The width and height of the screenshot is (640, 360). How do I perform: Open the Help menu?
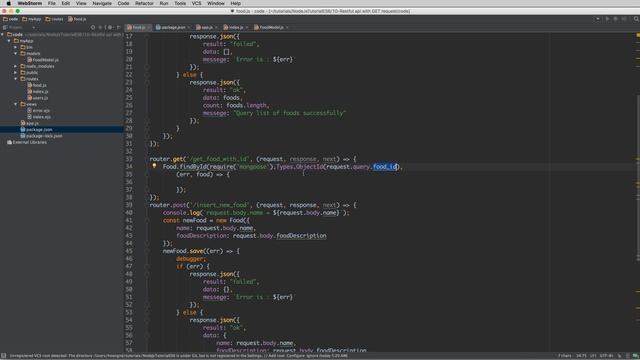point(236,3)
